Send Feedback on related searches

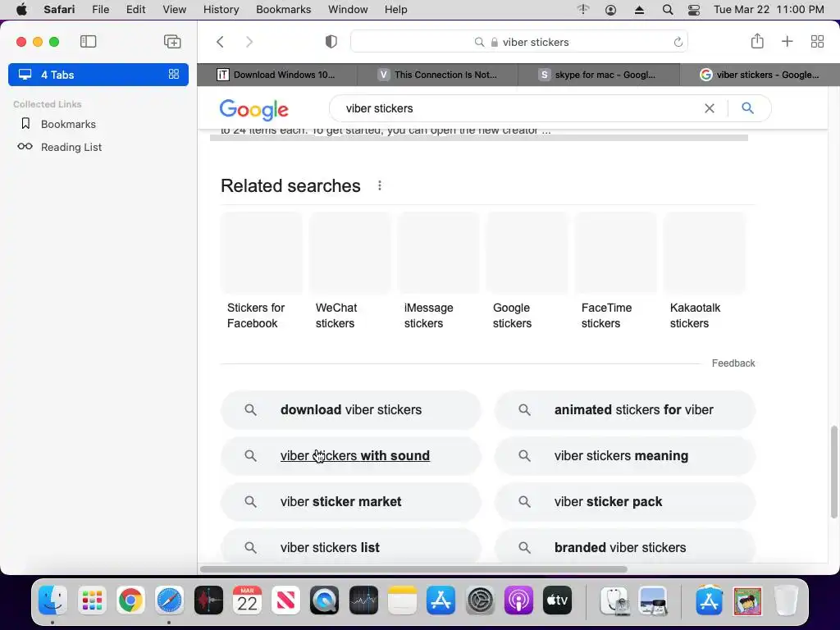click(x=733, y=363)
